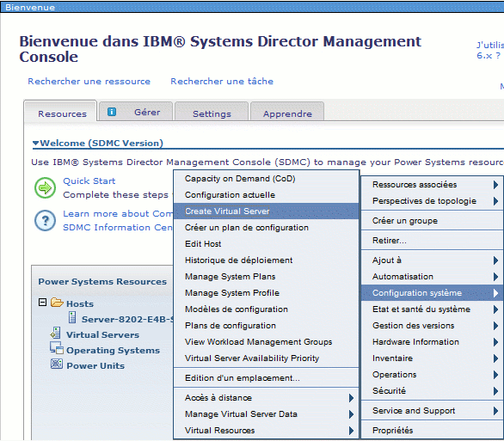Click the info icon on the Gérer tab

coord(112,112)
